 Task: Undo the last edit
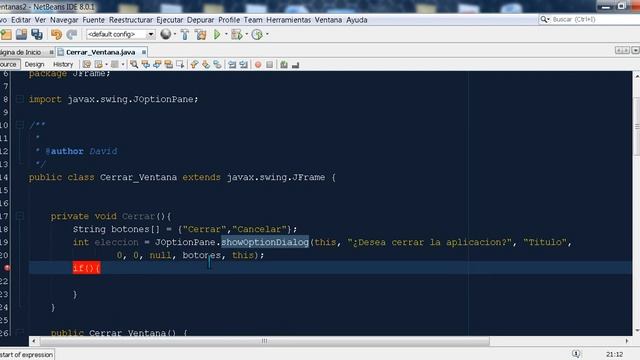click(x=56, y=35)
